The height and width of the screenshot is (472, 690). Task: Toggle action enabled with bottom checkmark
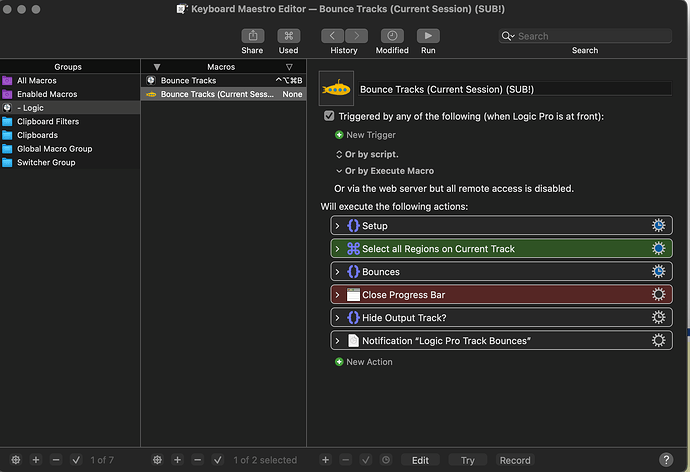point(366,460)
